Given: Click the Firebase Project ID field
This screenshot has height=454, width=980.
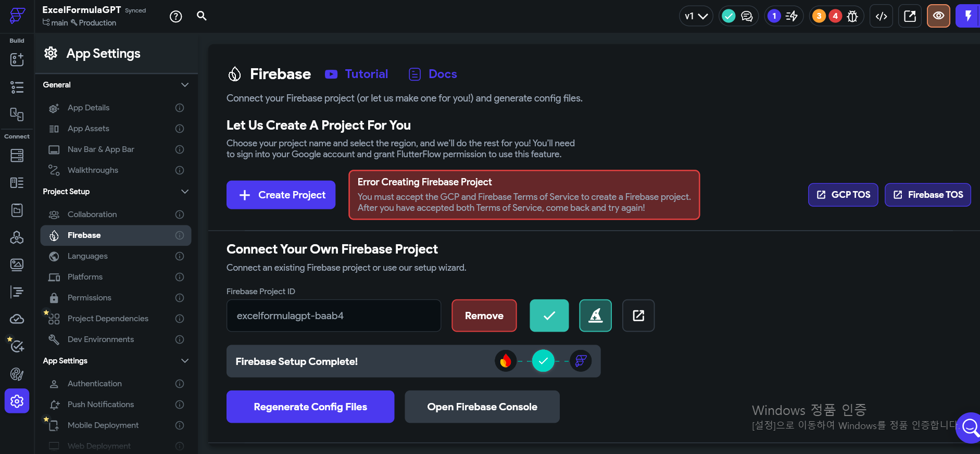Looking at the screenshot, I should pos(334,316).
